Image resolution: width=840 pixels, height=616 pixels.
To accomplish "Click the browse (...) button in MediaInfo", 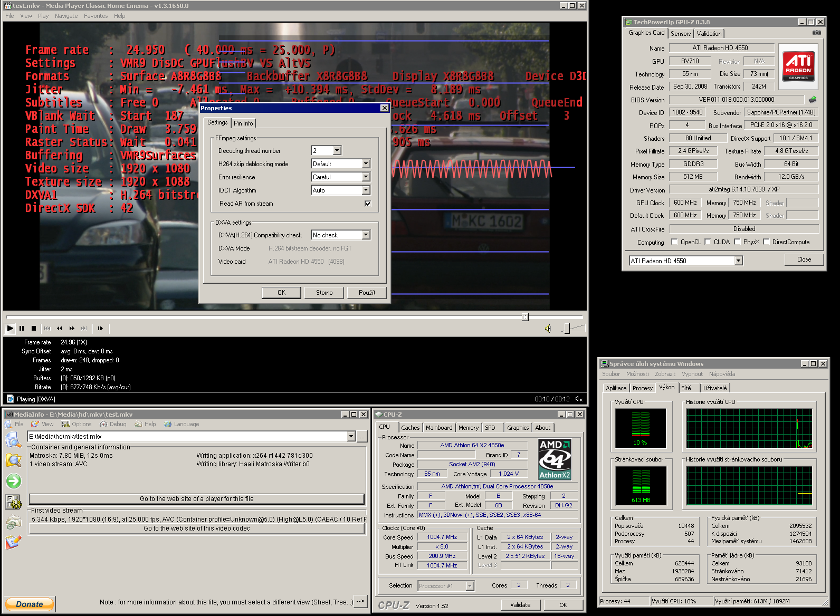I will (362, 436).
